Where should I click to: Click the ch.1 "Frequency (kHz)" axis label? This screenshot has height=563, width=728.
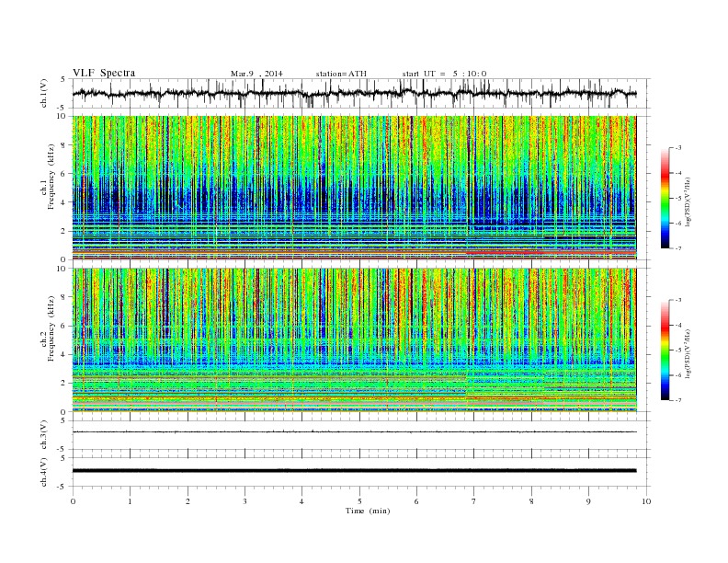(x=51, y=177)
